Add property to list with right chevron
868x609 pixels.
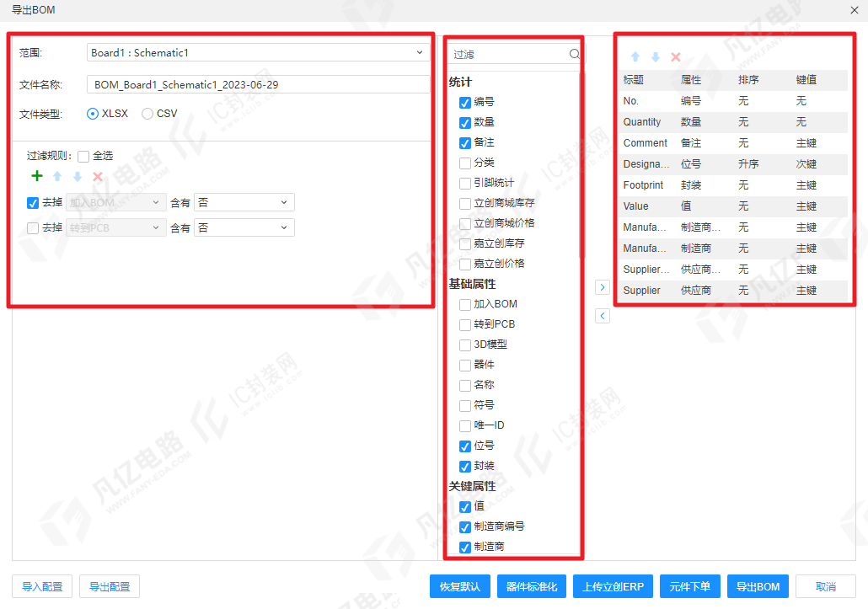pyautogui.click(x=603, y=287)
